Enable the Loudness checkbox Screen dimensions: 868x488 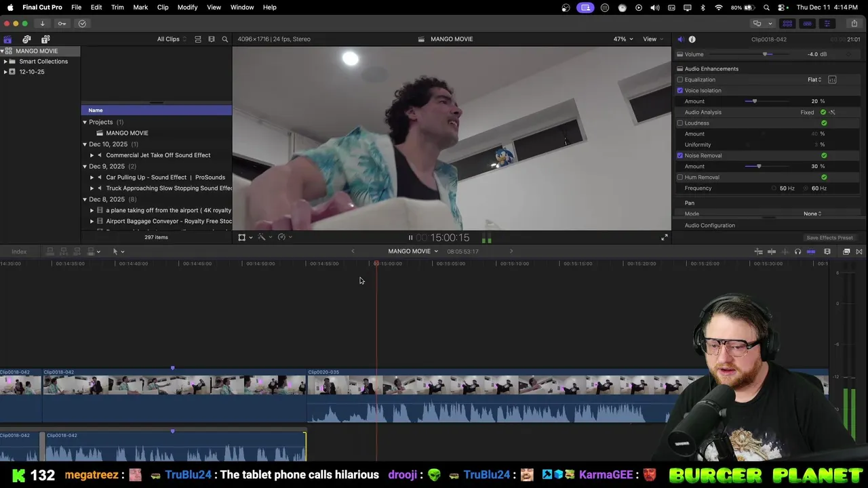tap(680, 123)
